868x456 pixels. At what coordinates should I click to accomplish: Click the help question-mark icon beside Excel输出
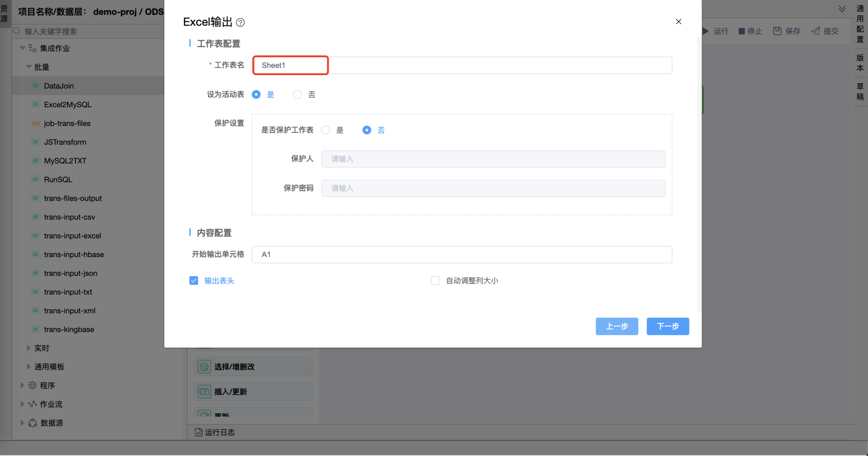[x=240, y=23]
